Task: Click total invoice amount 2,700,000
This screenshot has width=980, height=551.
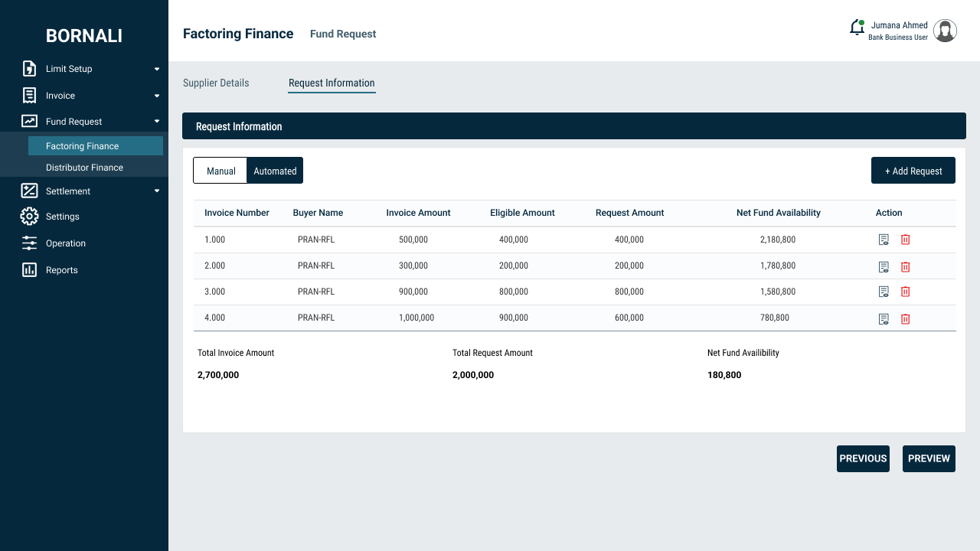Action: (218, 375)
